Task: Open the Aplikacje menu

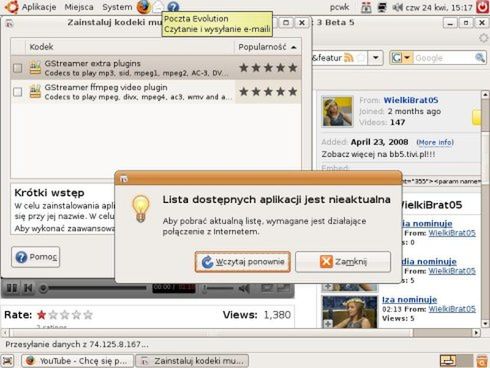Action: [x=39, y=7]
